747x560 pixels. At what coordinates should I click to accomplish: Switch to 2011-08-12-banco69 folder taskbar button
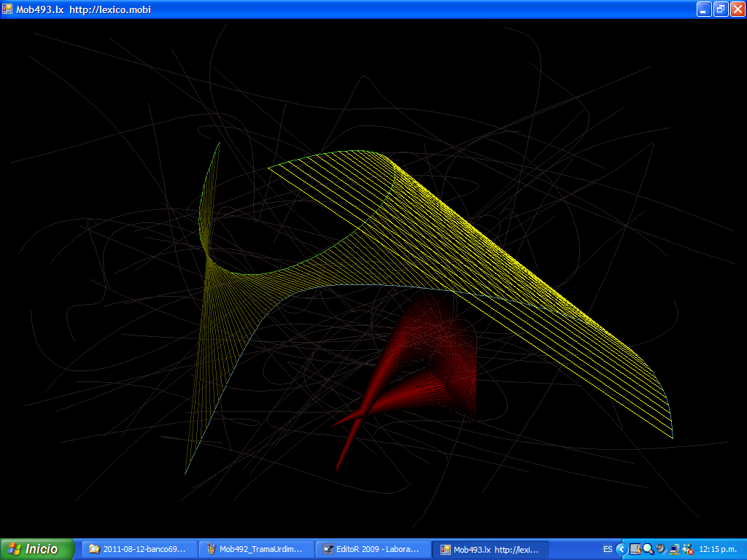139,549
